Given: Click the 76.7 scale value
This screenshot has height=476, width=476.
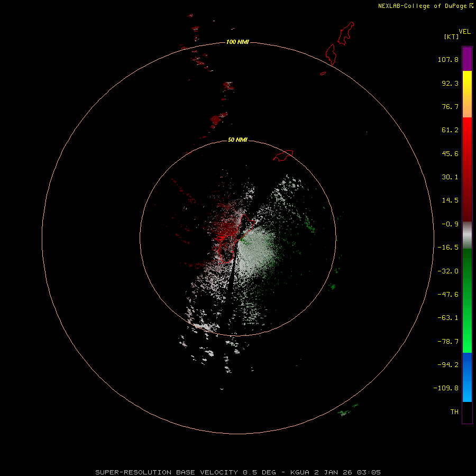Looking at the screenshot, I should [450, 106].
